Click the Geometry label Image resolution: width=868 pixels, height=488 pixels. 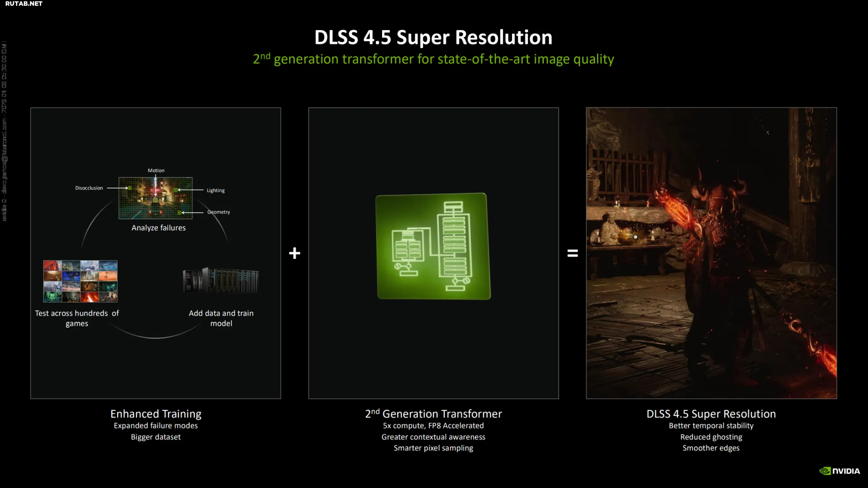[x=218, y=212]
